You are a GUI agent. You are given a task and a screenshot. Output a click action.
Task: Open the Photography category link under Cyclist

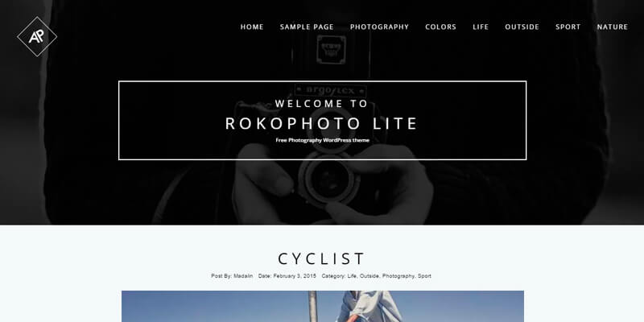[398, 276]
